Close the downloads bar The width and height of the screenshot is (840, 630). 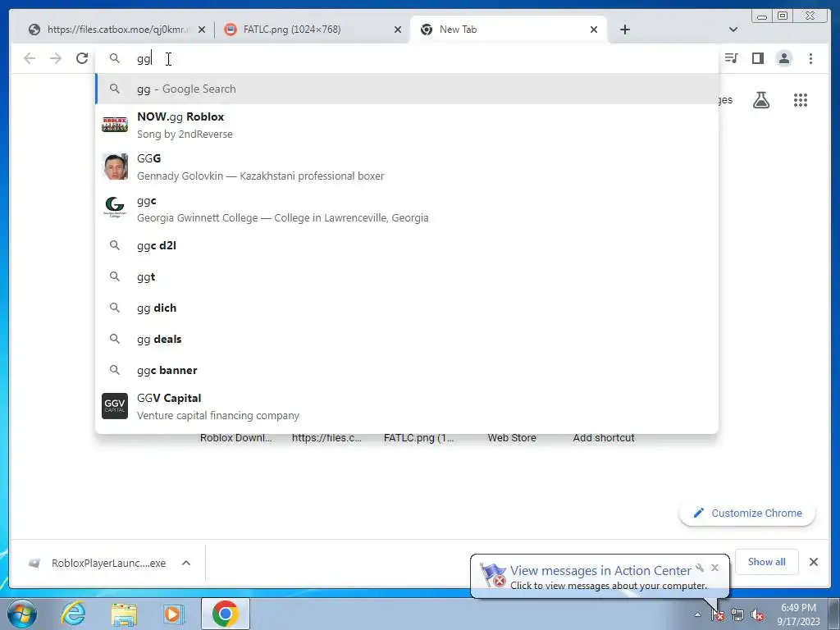tap(813, 562)
